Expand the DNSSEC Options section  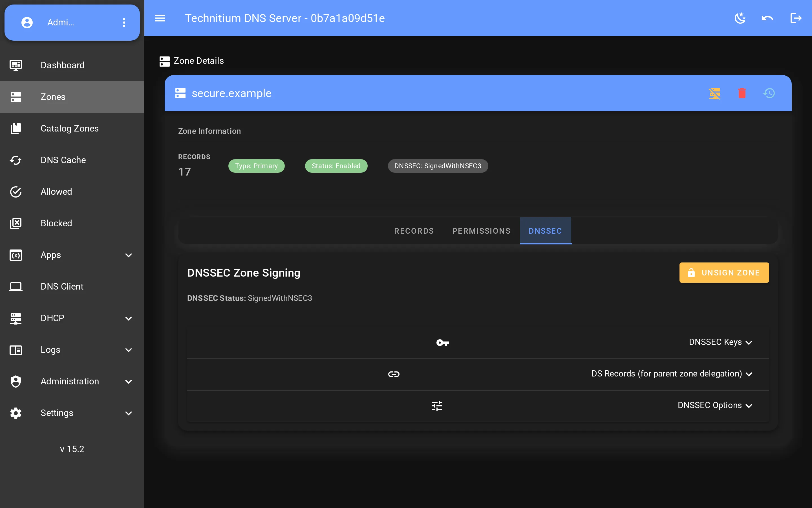[x=478, y=406]
